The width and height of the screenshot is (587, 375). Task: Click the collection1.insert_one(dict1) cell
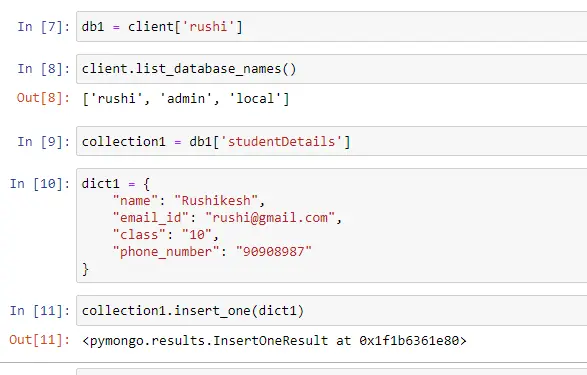pos(332,311)
